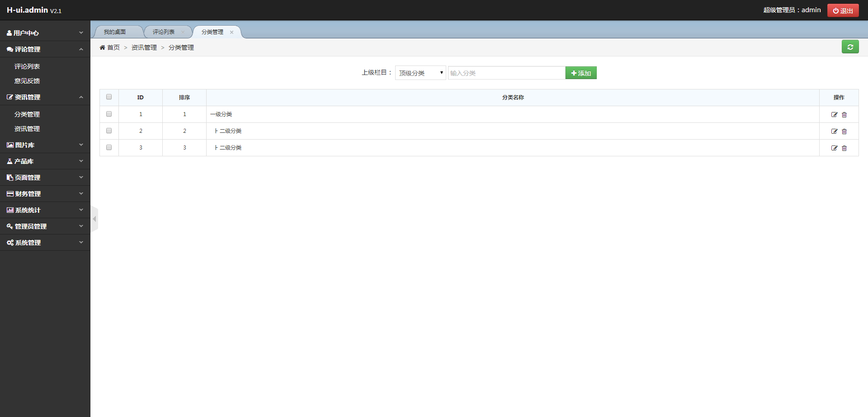Click the 排序 column header
The width and height of the screenshot is (868, 417).
[184, 98]
